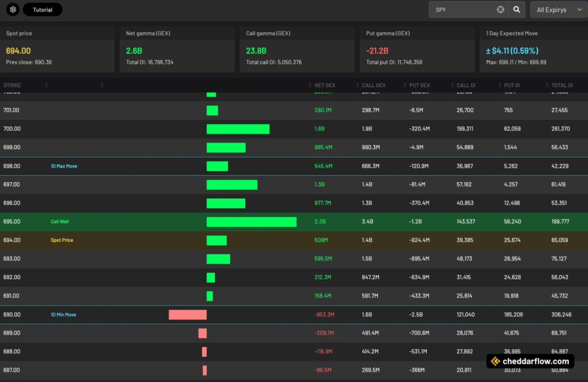Open the All Expirys dropdown
This screenshot has width=588, height=382.
click(x=553, y=9)
